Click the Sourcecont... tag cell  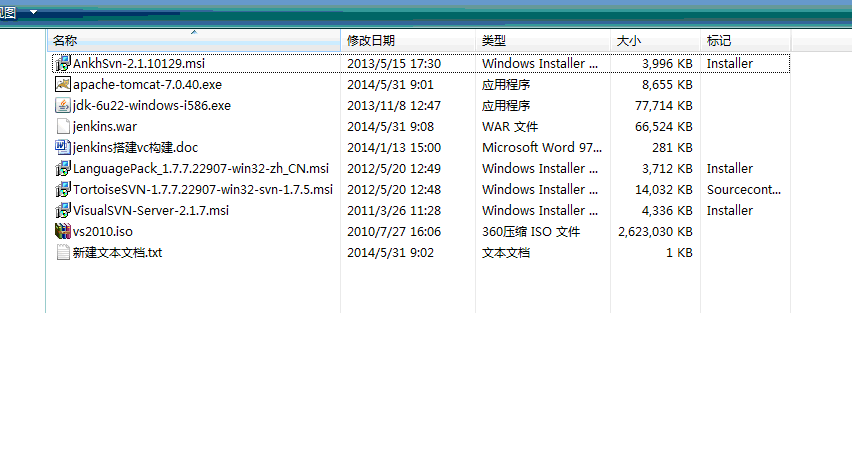click(744, 190)
